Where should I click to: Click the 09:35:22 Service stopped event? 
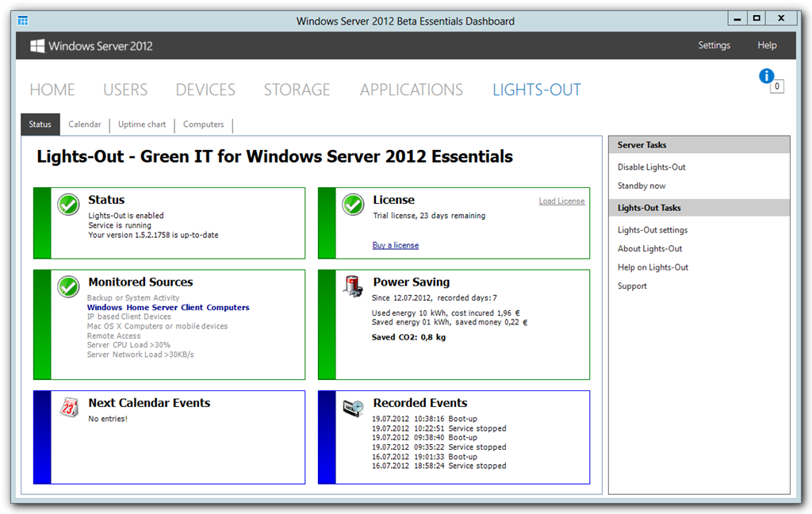[439, 447]
